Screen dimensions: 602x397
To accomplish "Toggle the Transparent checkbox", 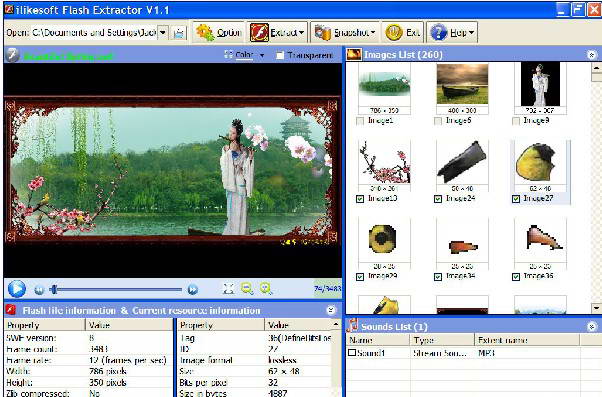I will pyautogui.click(x=280, y=55).
